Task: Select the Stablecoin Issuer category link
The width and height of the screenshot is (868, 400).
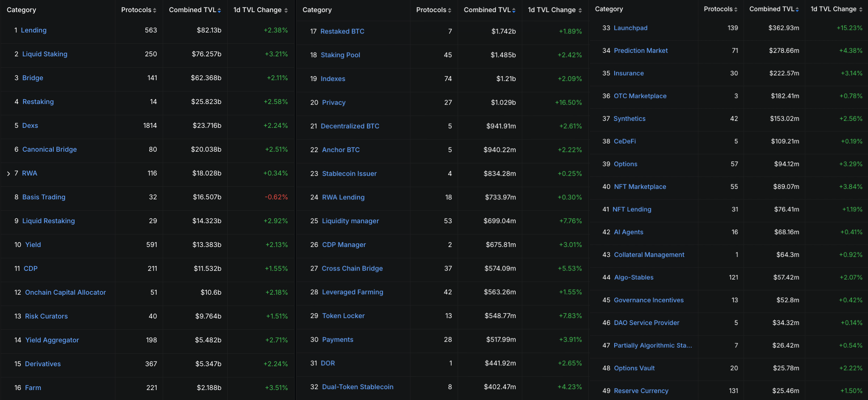Action: pyautogui.click(x=349, y=174)
